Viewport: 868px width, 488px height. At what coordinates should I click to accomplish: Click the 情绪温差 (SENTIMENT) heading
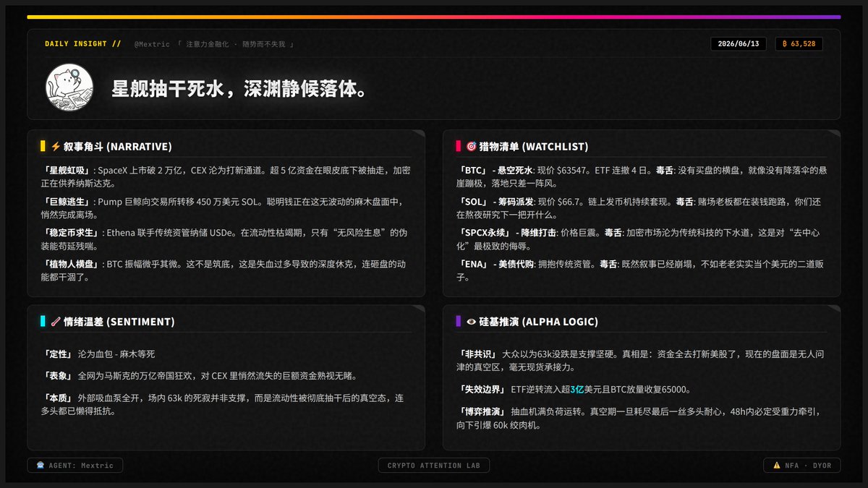click(119, 322)
